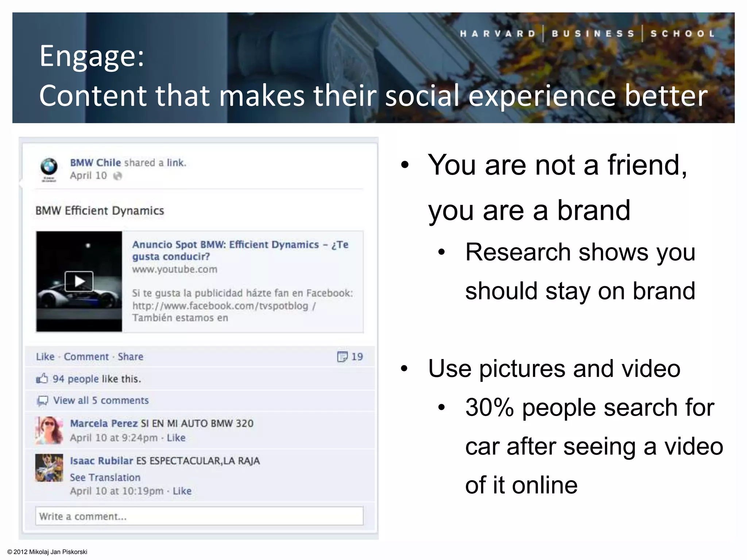Click Comment under the BMW post
This screenshot has width=747, height=560.
coord(86,357)
